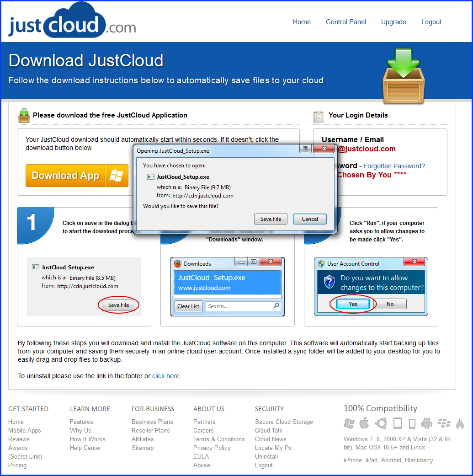Open the (Secret Link) footer link
Image resolution: width=473 pixels, height=476 pixels.
[x=25, y=457]
